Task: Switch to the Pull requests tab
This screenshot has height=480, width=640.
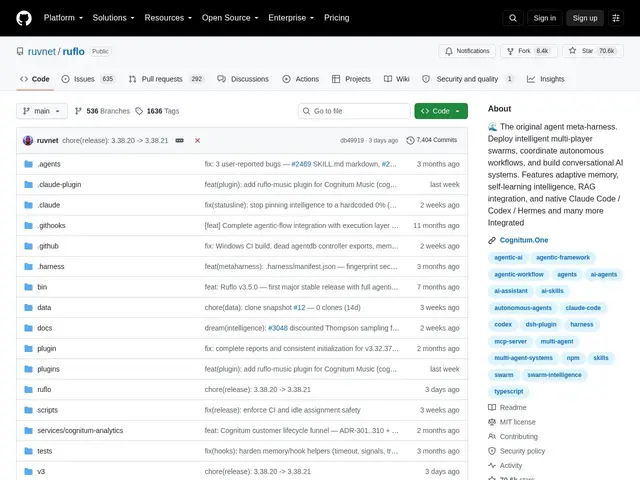Action: (x=166, y=79)
